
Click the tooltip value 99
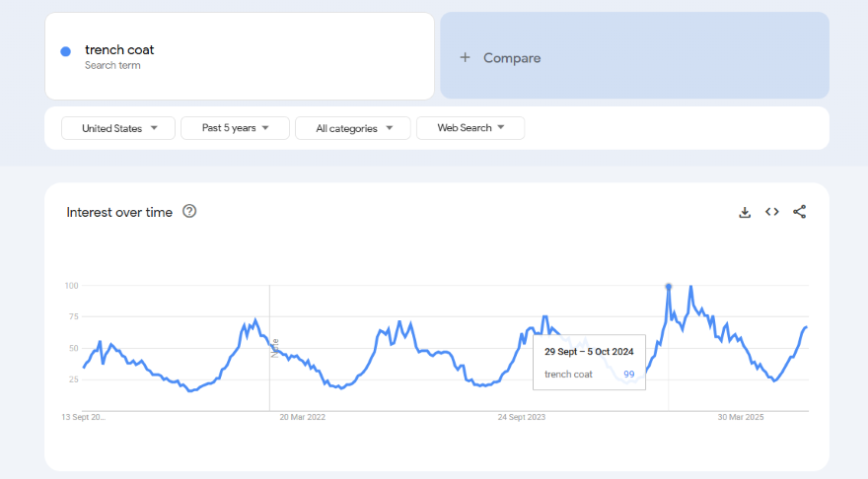[628, 375]
